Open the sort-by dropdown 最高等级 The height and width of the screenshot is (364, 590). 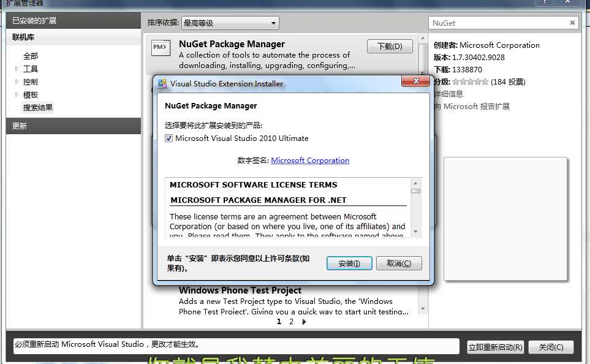click(230, 23)
